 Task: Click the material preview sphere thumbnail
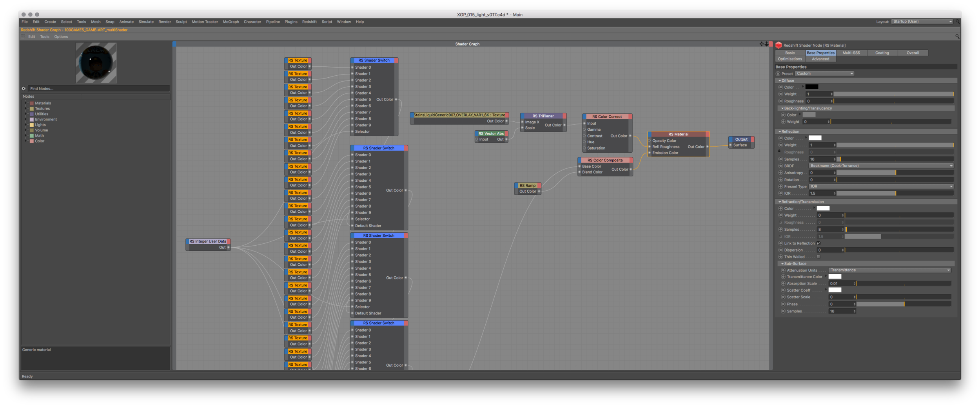click(96, 63)
